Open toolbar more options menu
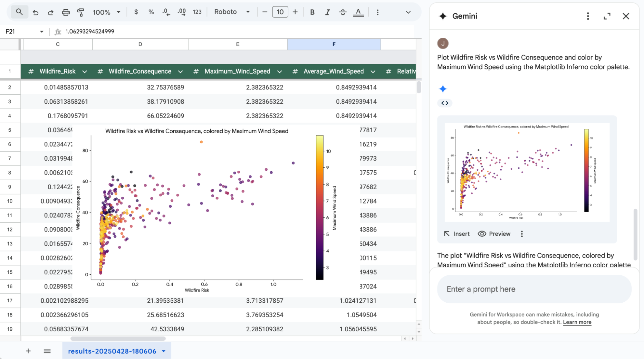This screenshot has height=359, width=644. point(378,12)
